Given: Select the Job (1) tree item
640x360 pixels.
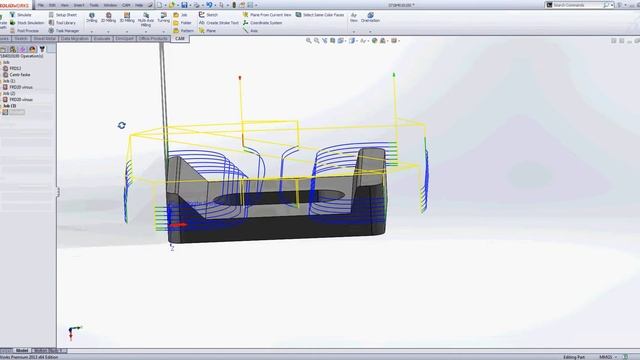Looking at the screenshot, I should pyautogui.click(x=9, y=81).
